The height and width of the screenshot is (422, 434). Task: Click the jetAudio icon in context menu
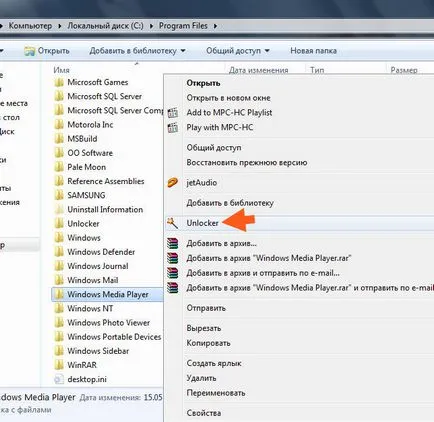(172, 183)
